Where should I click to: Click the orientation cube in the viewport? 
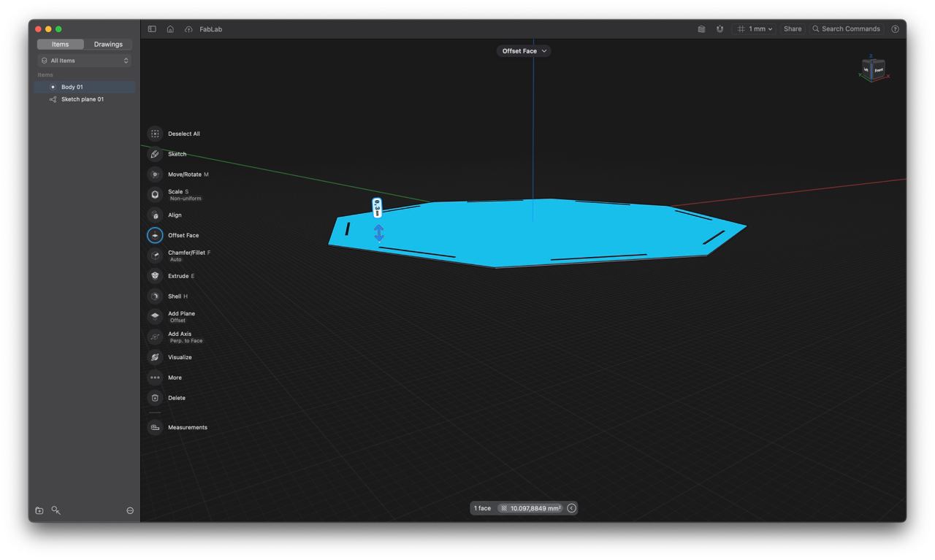[x=874, y=69]
